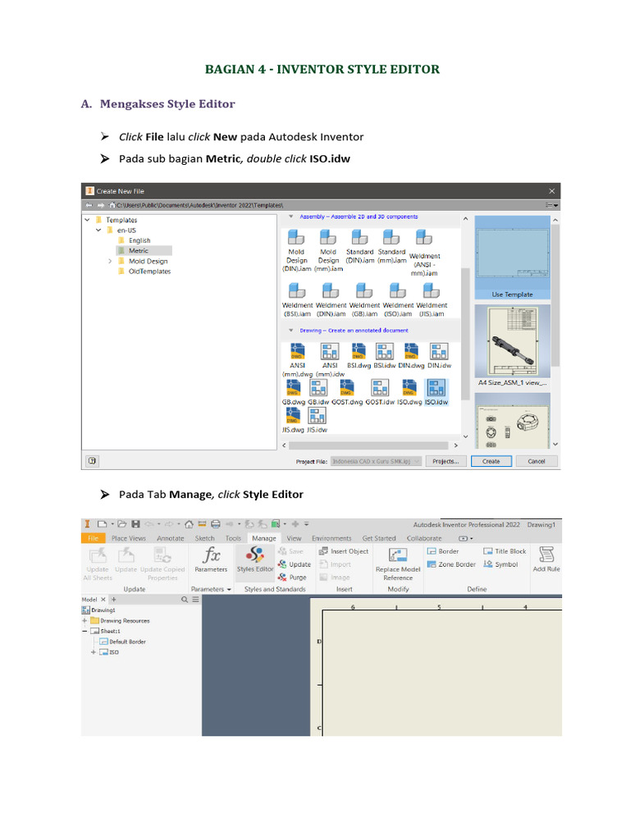The width and height of the screenshot is (630, 840).
Task: Select the JIS.dwg template
Action: (x=293, y=420)
